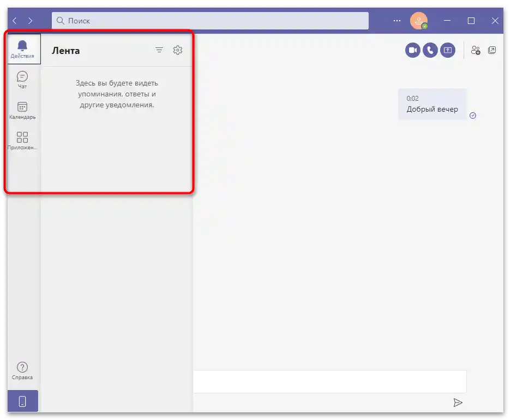
Task: Open the three-dots more options menu
Action: pos(397,21)
